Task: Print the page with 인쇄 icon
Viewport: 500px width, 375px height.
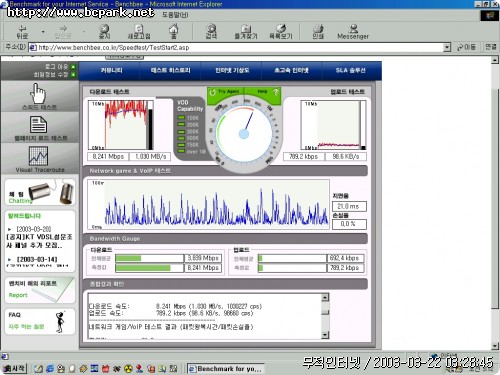Action: click(x=318, y=32)
